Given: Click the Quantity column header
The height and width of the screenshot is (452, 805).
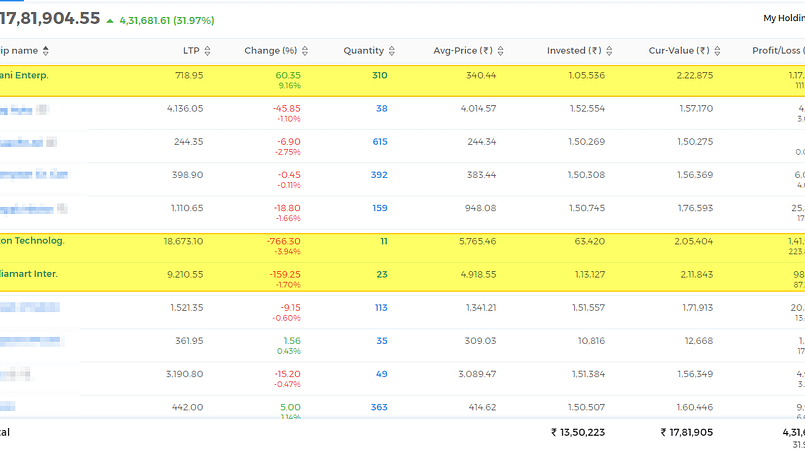Looking at the screenshot, I should click(363, 51).
